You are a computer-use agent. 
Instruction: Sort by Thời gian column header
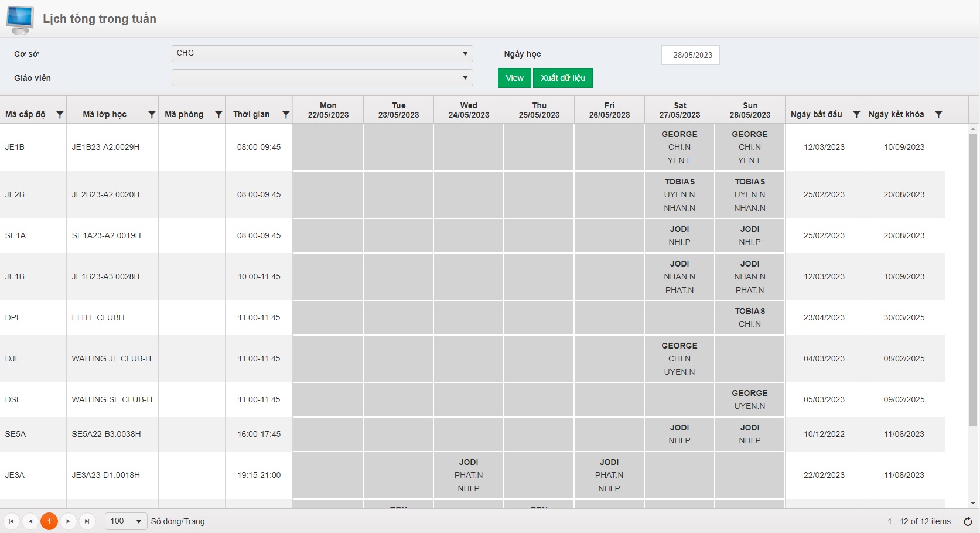point(251,114)
